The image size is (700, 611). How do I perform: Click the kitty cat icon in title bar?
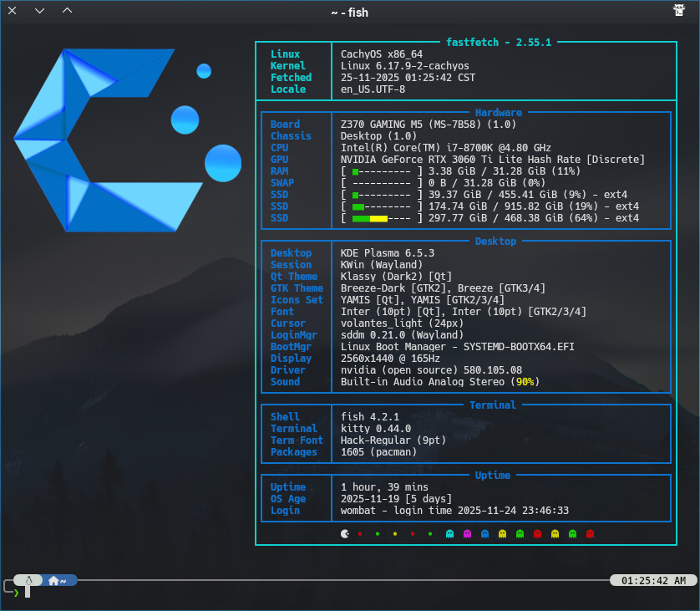tap(679, 11)
